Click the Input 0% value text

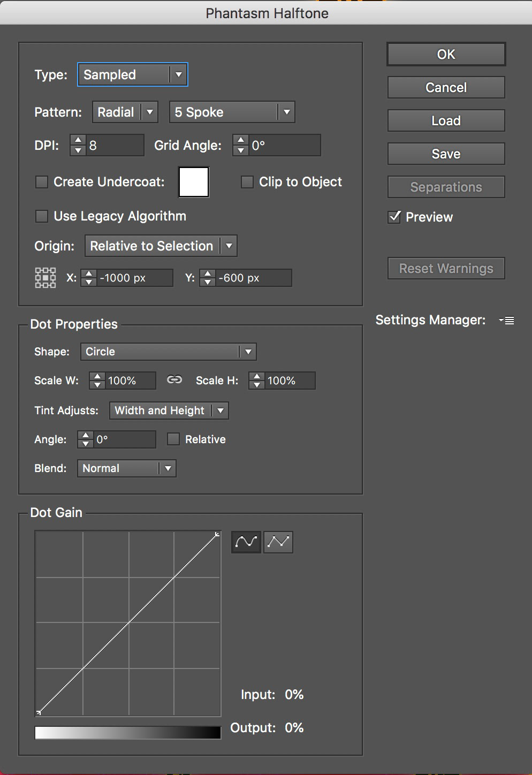pyautogui.click(x=294, y=695)
